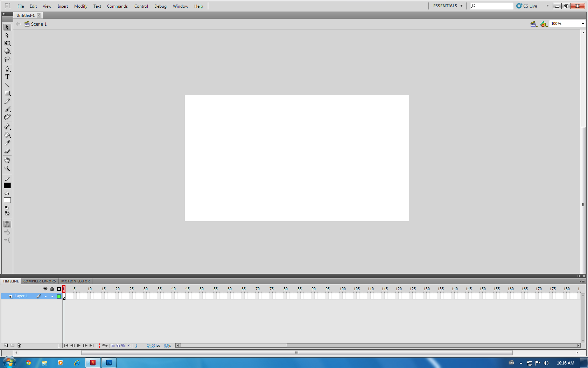Toggle visibility of all layers
This screenshot has width=588, height=368.
point(45,289)
